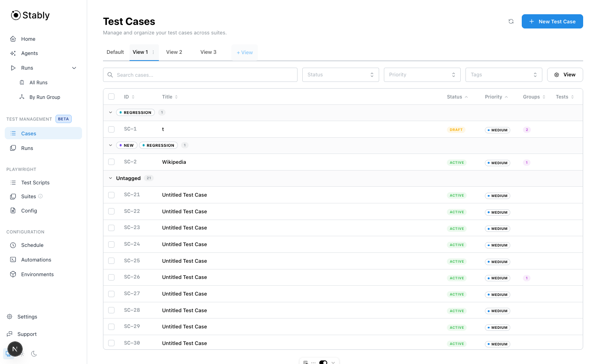Screen dimensions: 599x364
Task: Check the select-all checkbox in table header
Action: tap(111, 97)
